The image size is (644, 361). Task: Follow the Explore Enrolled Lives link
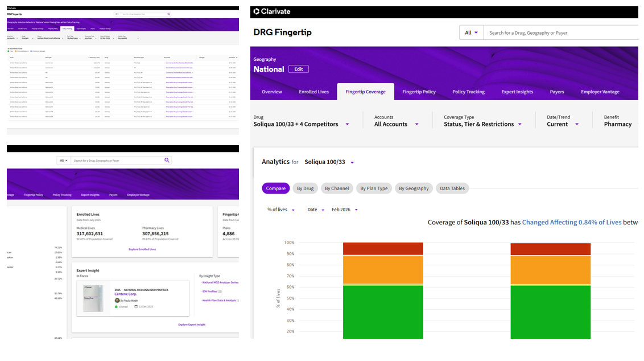pyautogui.click(x=142, y=249)
